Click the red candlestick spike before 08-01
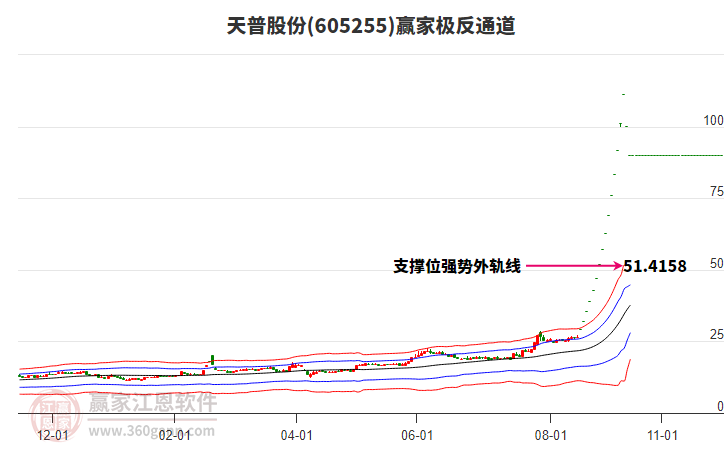Screen dimensions: 726x450 pos(537,342)
